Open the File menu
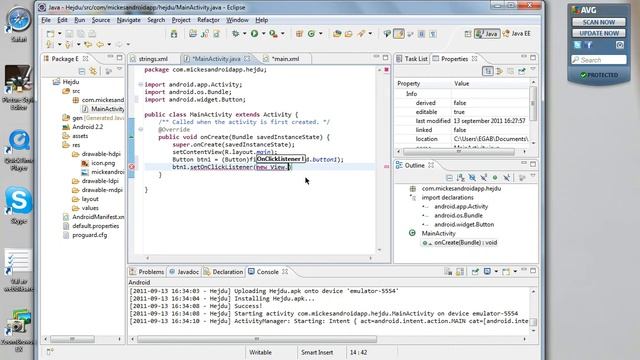The width and height of the screenshot is (640, 360). [46, 20]
